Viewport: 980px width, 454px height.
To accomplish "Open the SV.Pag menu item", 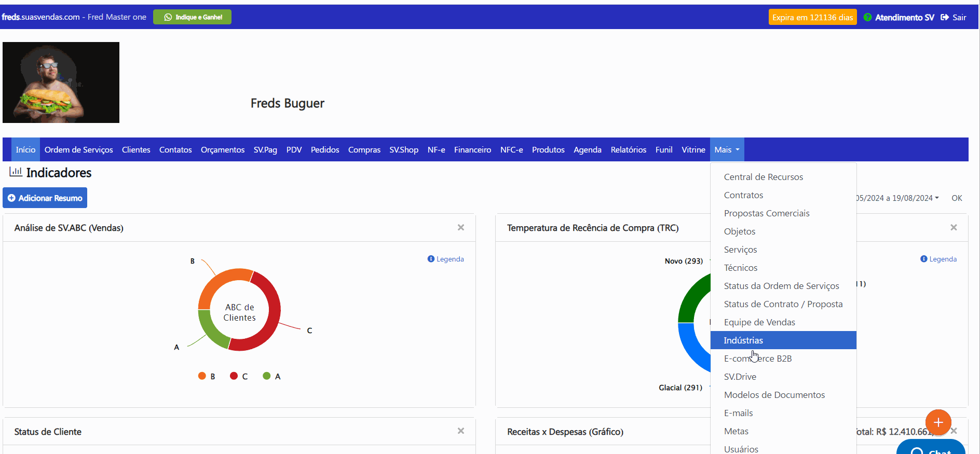I will click(265, 149).
